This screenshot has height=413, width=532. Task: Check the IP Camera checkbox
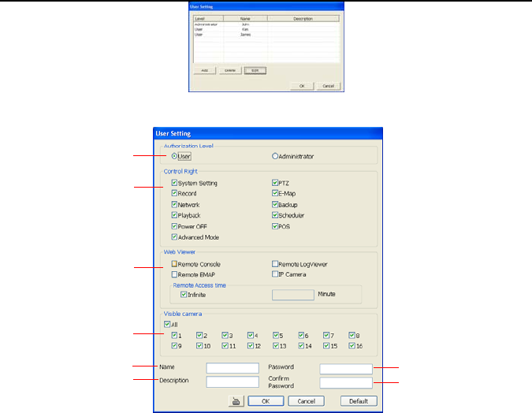tap(275, 274)
